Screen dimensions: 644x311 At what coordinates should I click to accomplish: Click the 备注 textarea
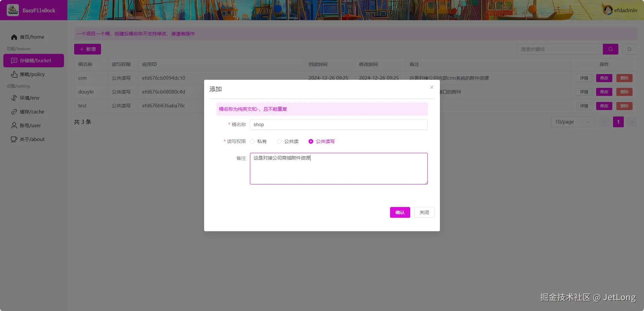pyautogui.click(x=339, y=169)
